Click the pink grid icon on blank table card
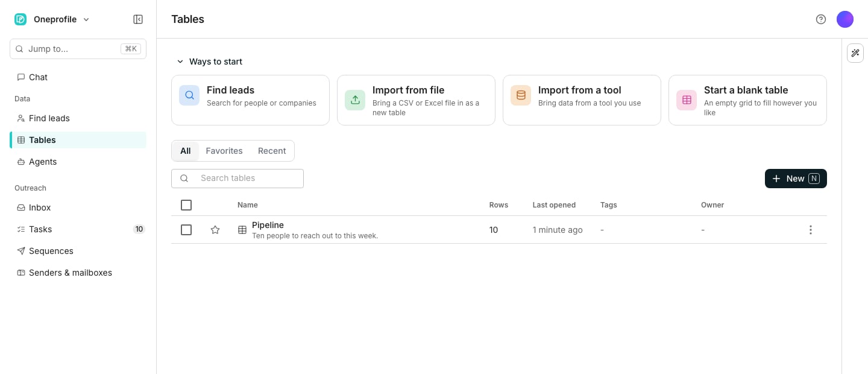Screen dimensions: 868x374 (687, 100)
